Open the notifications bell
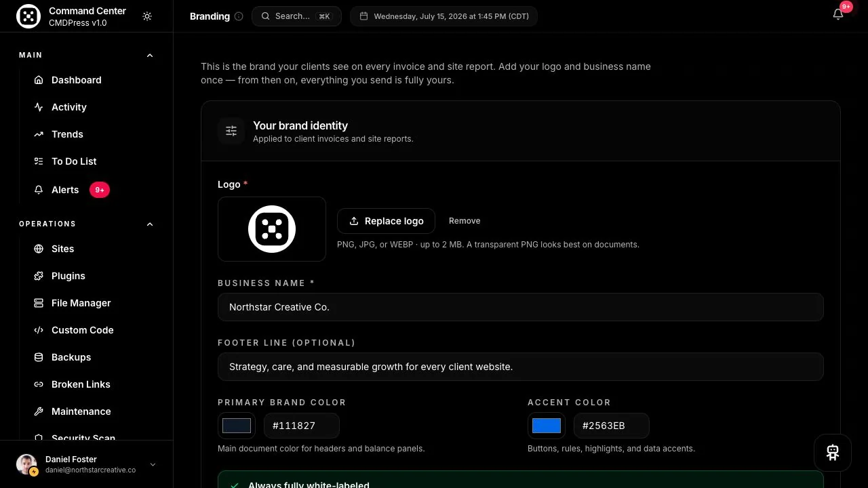Screen dimensions: 868x488 [x=838, y=15]
